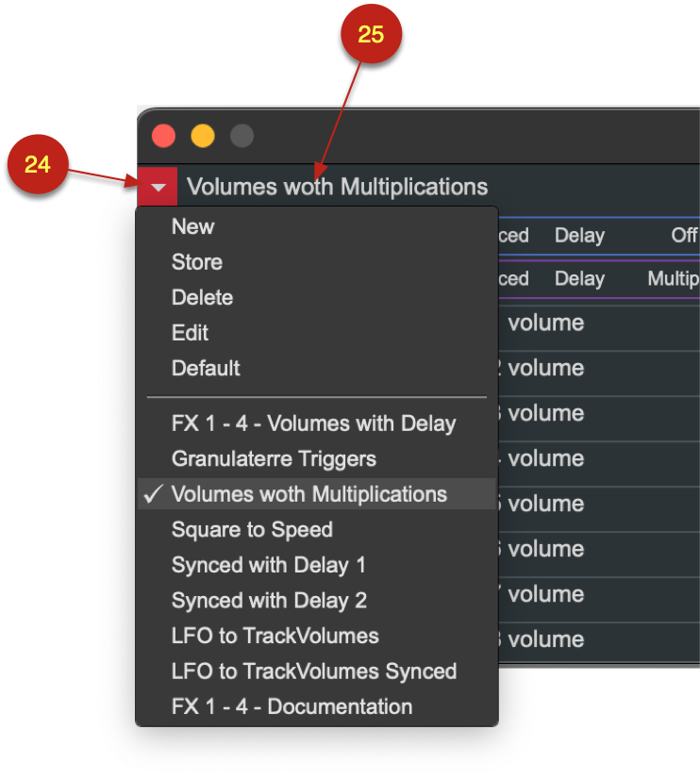Viewport: 700px width, 779px height.
Task: Select Edit in the preset menu
Action: 190,332
